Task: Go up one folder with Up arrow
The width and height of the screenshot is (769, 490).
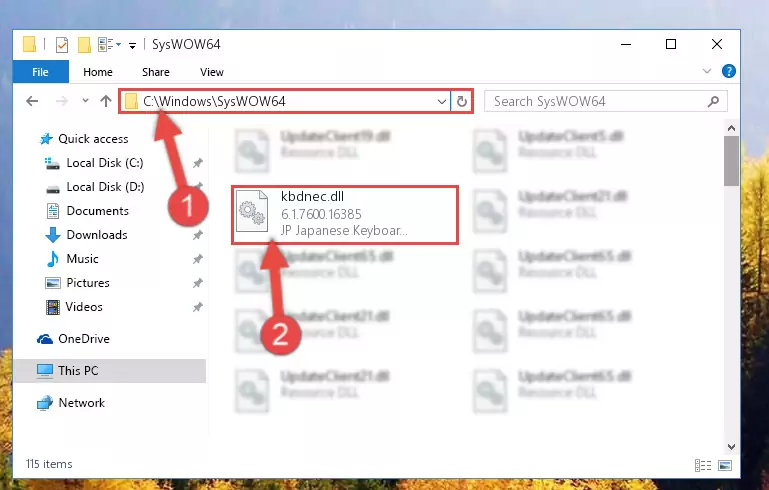Action: (x=106, y=102)
